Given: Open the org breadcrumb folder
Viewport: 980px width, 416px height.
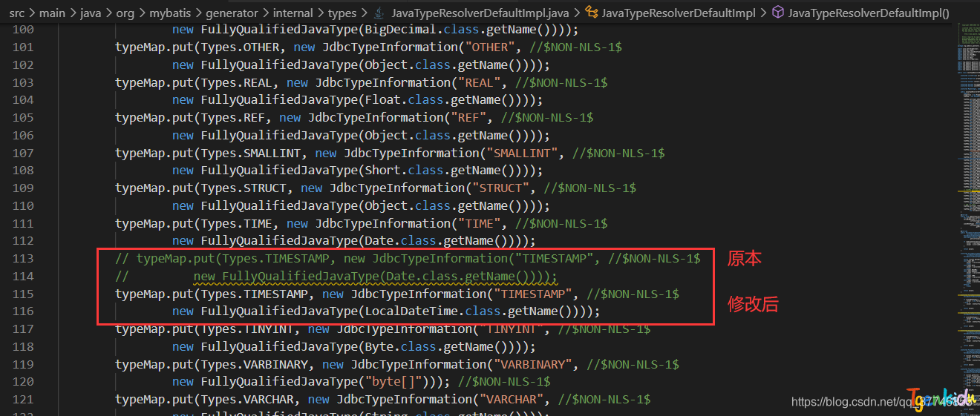Looking at the screenshot, I should coord(127,13).
